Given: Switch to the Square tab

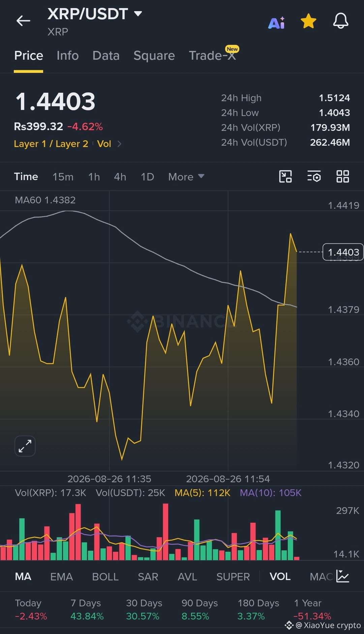Looking at the screenshot, I should pyautogui.click(x=154, y=56).
